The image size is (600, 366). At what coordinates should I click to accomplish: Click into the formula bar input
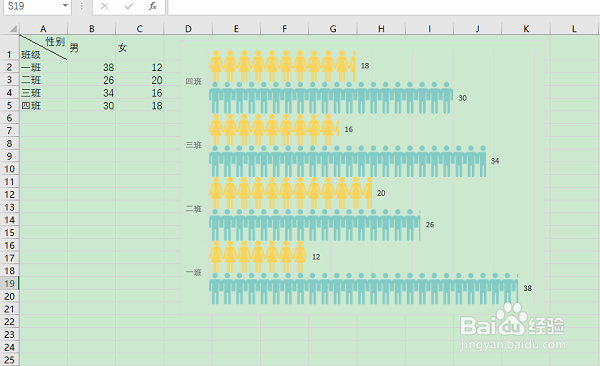[384, 7]
